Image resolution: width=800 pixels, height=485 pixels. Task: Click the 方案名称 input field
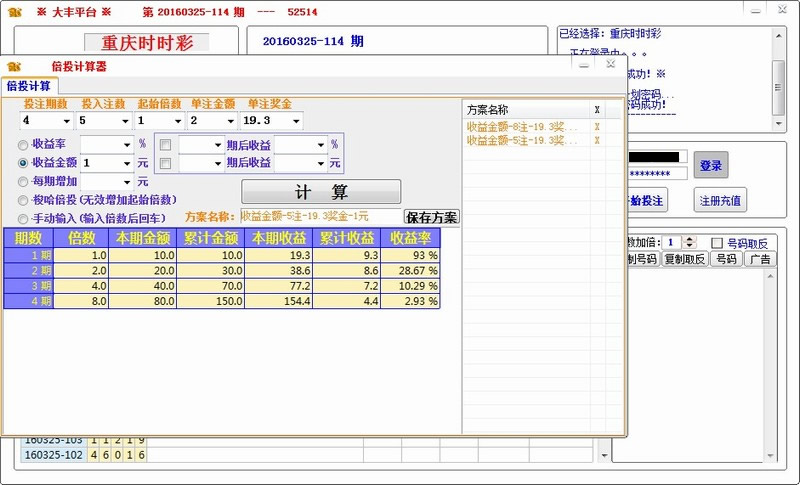click(x=320, y=216)
